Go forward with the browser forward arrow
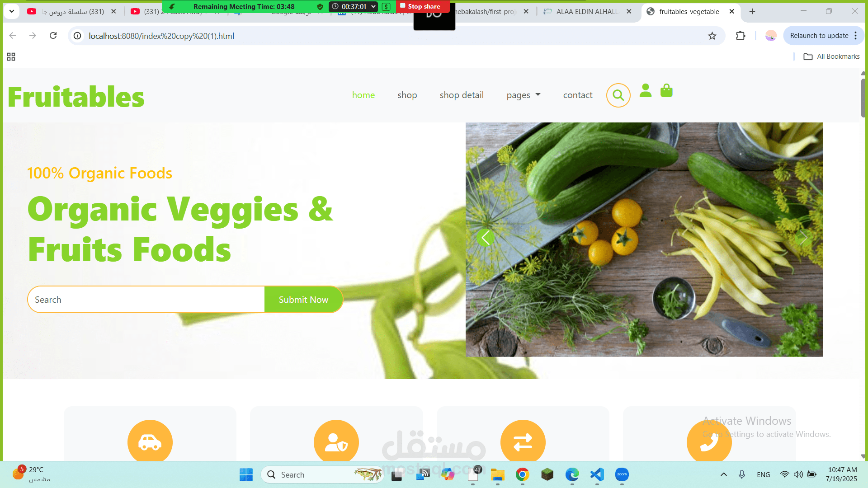Viewport: 868px width, 488px height. coord(33,36)
